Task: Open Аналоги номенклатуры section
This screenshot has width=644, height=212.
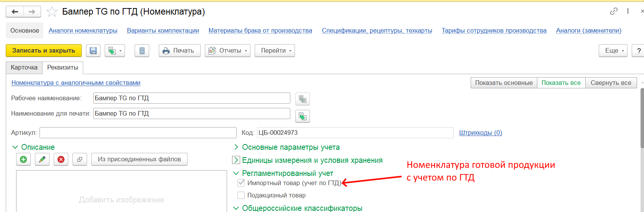Action: click(83, 31)
